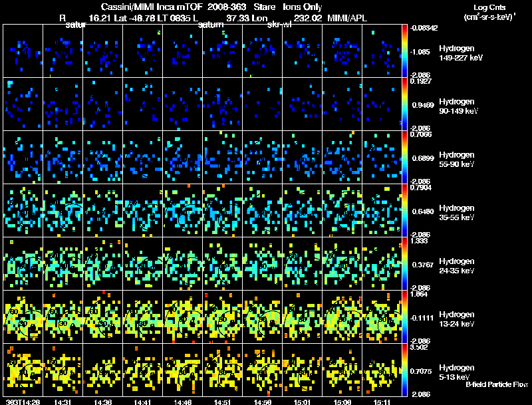Click the time label '14:46'
532x405 pixels.
point(182,402)
